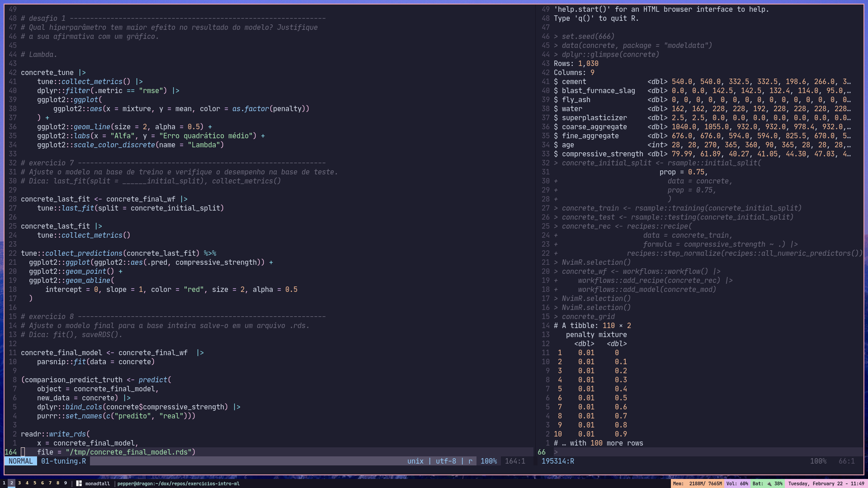This screenshot has width=868, height=488.
Task: Switch to workspace 5
Action: tap(35, 483)
